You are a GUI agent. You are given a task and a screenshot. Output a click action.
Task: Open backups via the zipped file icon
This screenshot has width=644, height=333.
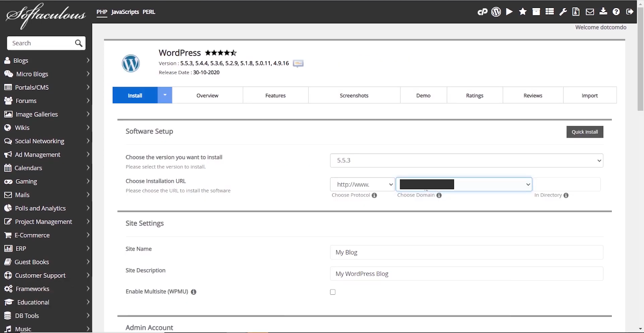pyautogui.click(x=576, y=12)
